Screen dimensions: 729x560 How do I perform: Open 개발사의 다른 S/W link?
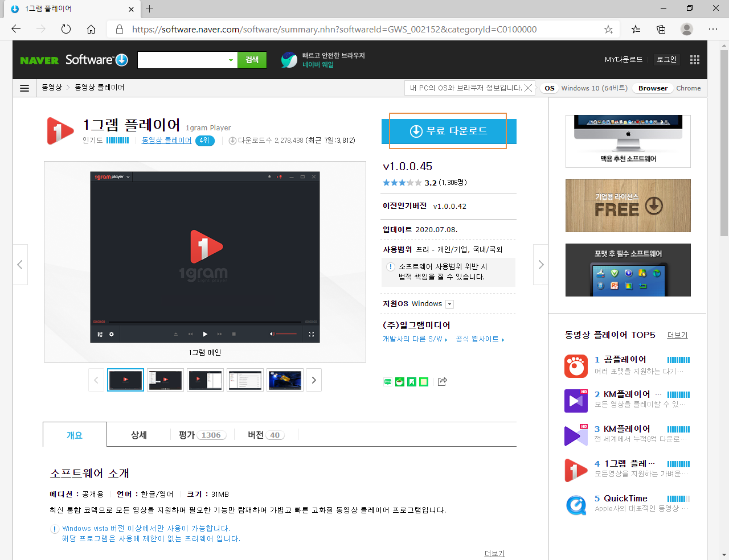[x=415, y=339]
